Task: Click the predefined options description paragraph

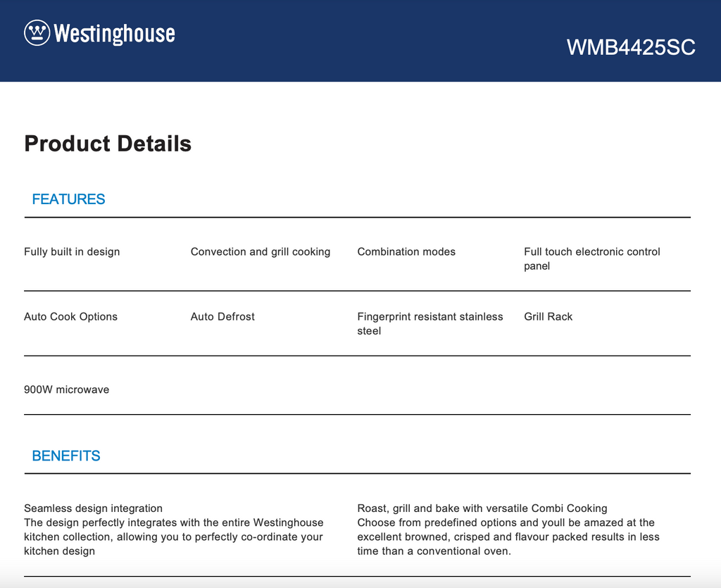Action: click(507, 537)
